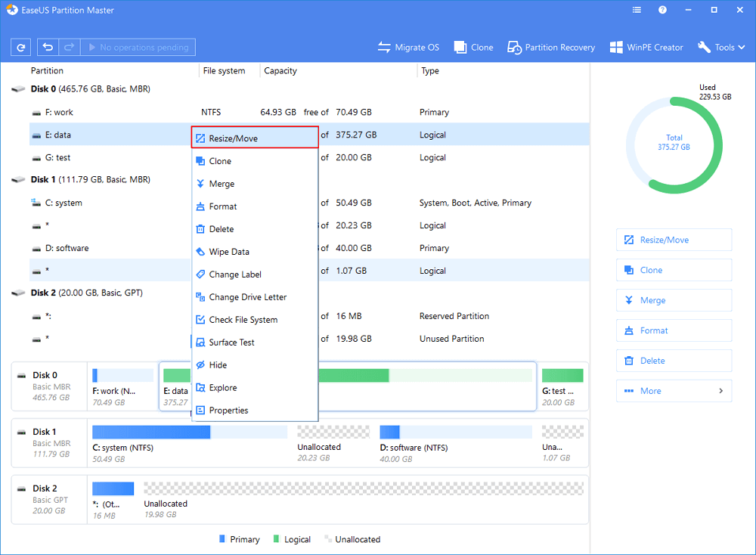Screen dimensions: 756x555
Task: Choose Delete from the context menu
Action: [255, 229]
